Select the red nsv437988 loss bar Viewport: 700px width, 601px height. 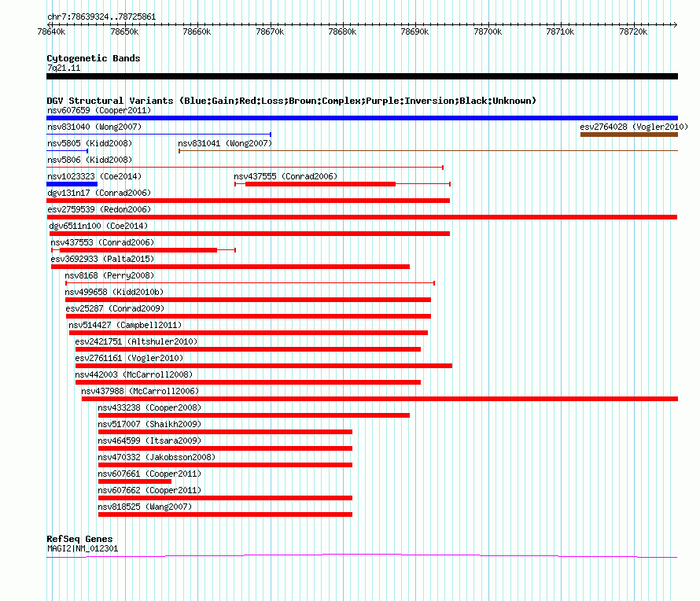380,399
